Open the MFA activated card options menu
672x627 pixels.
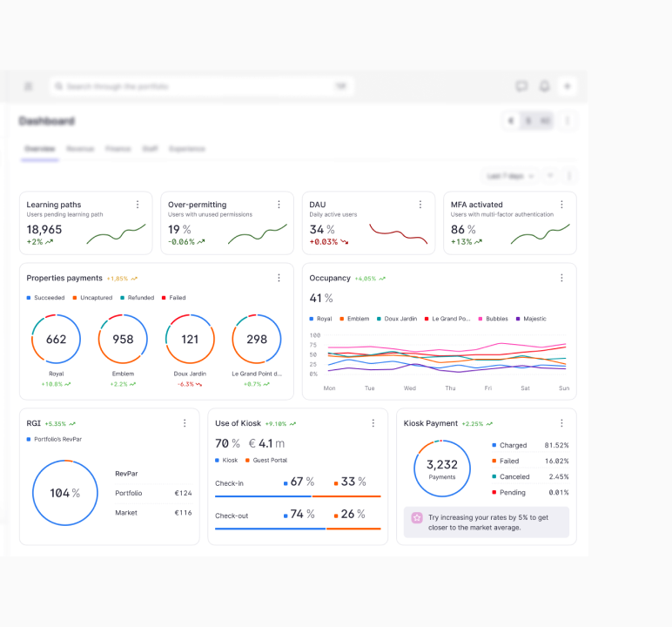561,205
